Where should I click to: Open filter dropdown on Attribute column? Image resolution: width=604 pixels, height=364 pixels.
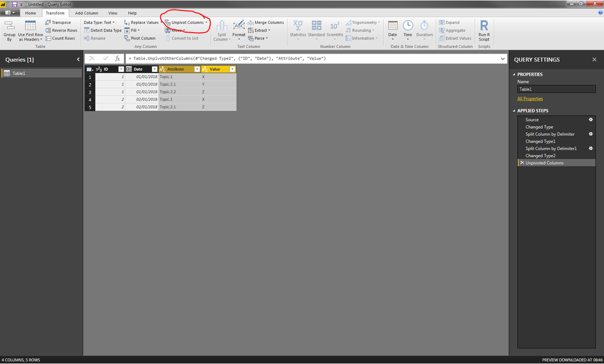click(197, 69)
